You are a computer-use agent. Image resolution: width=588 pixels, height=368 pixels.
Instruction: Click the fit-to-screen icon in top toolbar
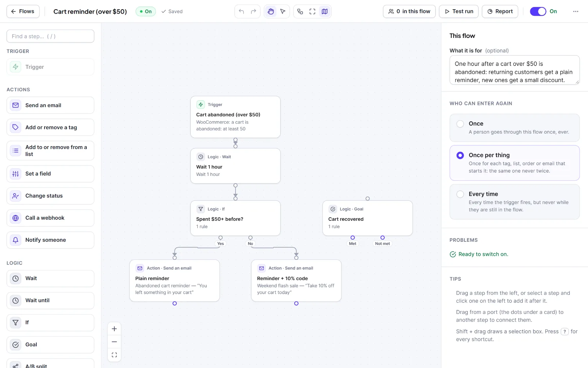[312, 11]
